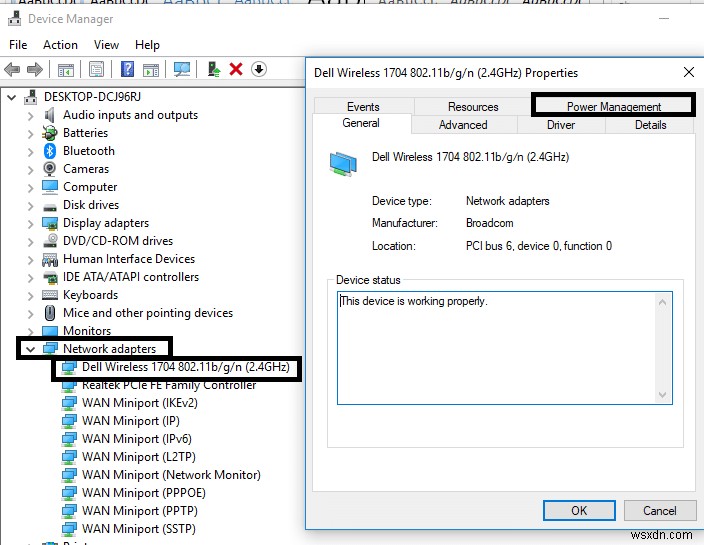Collapse the DESKTOP-DCJ96RJ root node
The width and height of the screenshot is (704, 545).
pos(12,97)
